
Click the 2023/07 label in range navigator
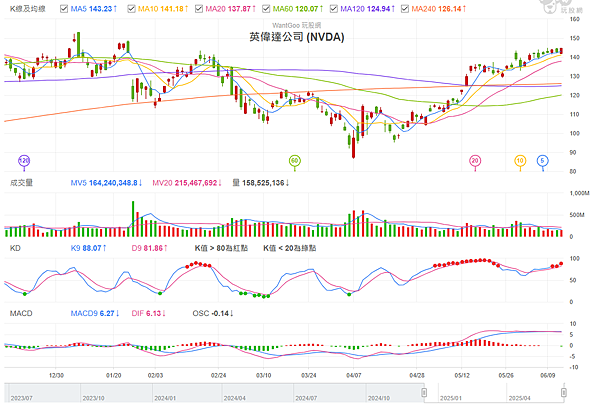coord(21,398)
